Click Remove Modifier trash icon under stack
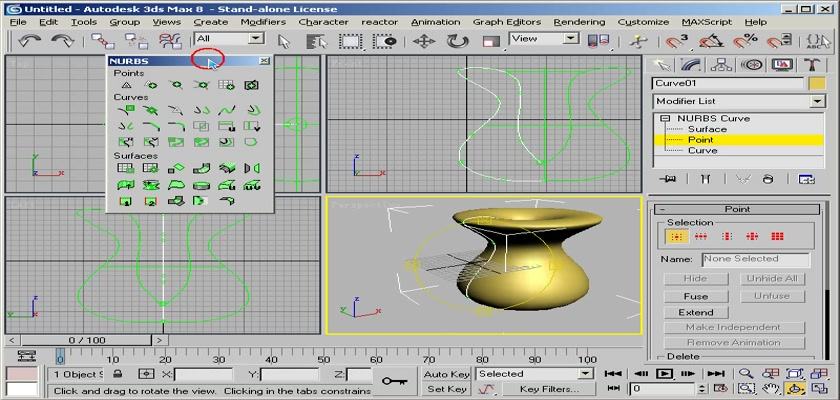The height and width of the screenshot is (400, 840). point(768,179)
